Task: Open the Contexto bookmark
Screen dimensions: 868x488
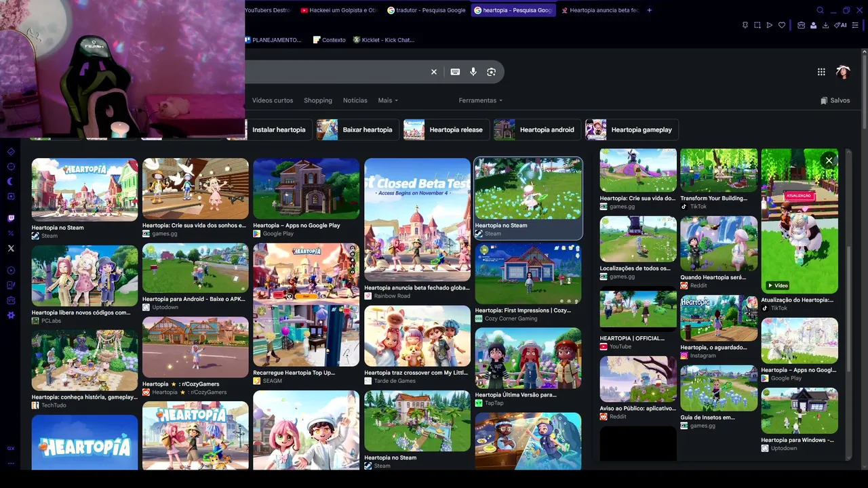Action: (329, 40)
